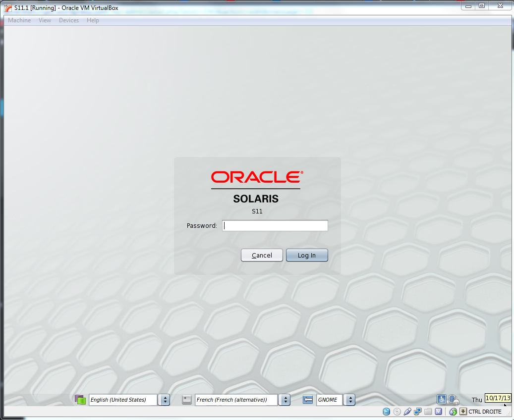514x420 pixels.
Task: Expand the French keyboard layout dropdown
Action: point(285,400)
